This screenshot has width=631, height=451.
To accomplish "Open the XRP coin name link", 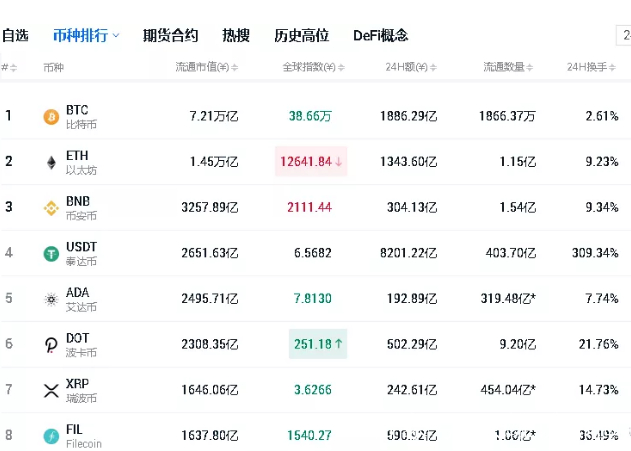I will click(x=78, y=383).
